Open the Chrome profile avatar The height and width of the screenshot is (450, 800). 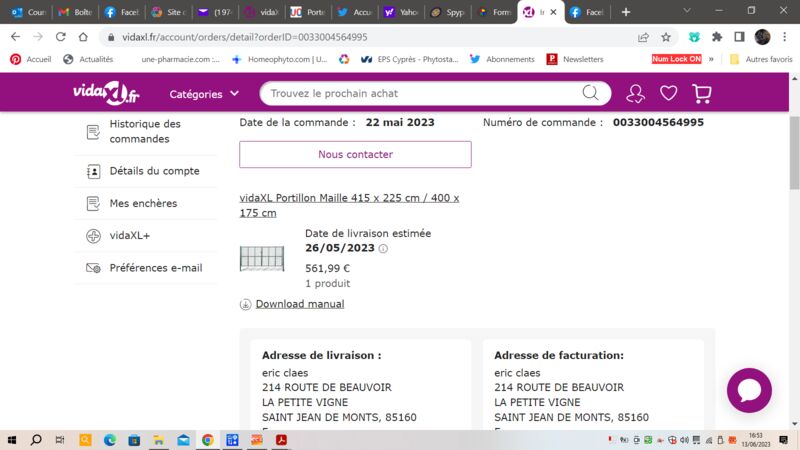click(x=762, y=37)
